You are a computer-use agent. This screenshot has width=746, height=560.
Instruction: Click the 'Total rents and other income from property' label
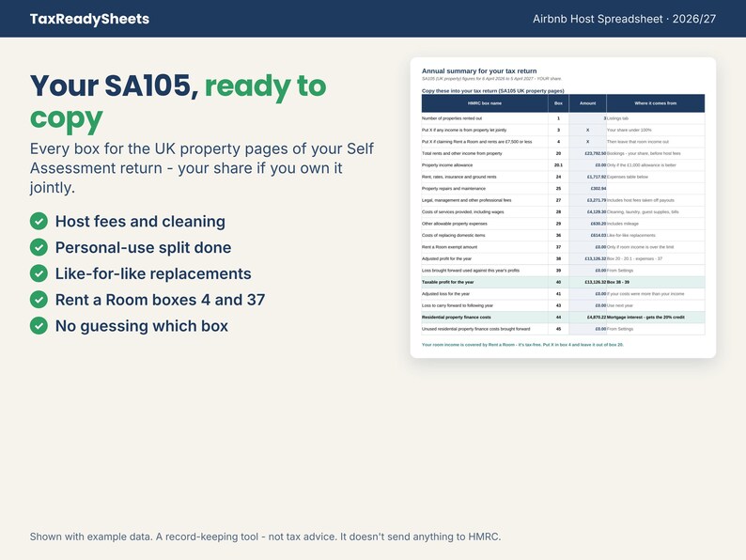[462, 153]
